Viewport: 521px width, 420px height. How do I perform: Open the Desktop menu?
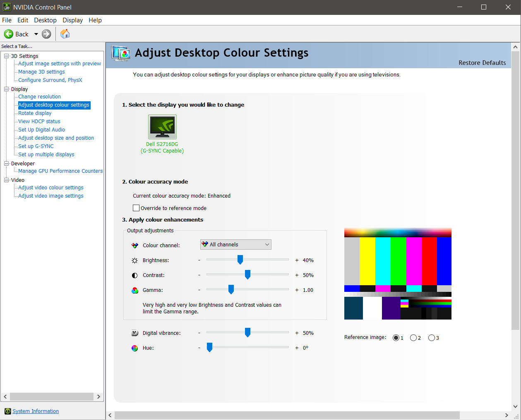click(45, 20)
